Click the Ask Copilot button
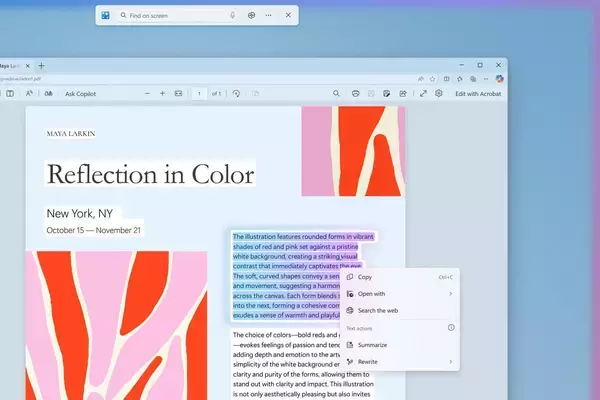The image size is (600, 400). coord(82,93)
